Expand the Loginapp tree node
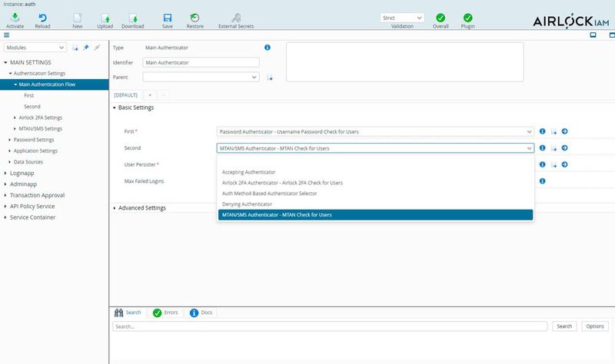 [5, 174]
